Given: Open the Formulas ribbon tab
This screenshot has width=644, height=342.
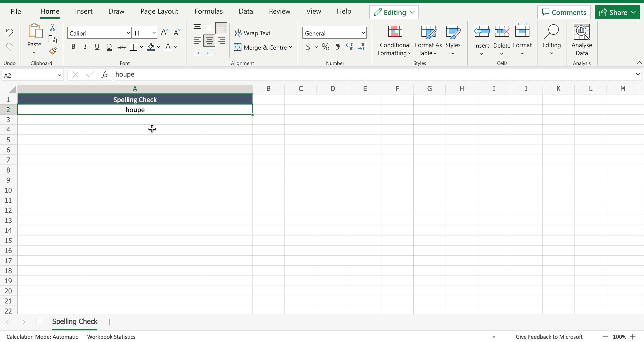Looking at the screenshot, I should pyautogui.click(x=208, y=11).
